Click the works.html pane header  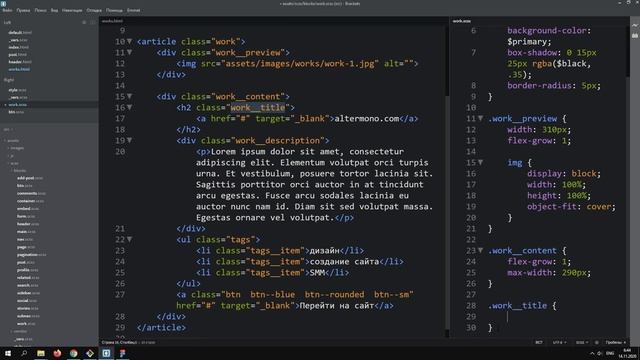pyautogui.click(x=112, y=21)
